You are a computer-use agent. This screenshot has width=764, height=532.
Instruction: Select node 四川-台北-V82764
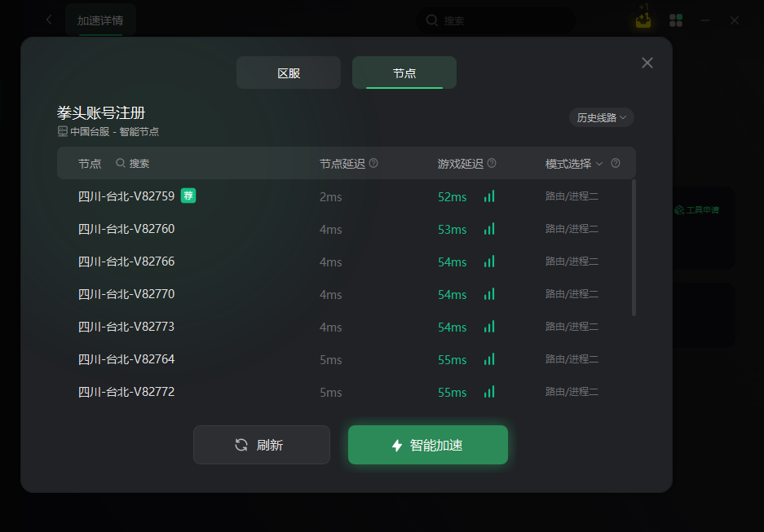(126, 359)
